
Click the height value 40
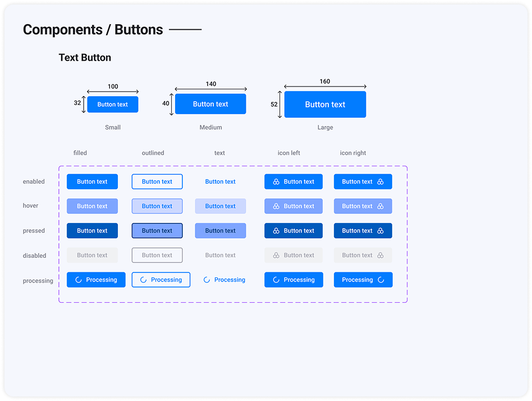click(166, 103)
